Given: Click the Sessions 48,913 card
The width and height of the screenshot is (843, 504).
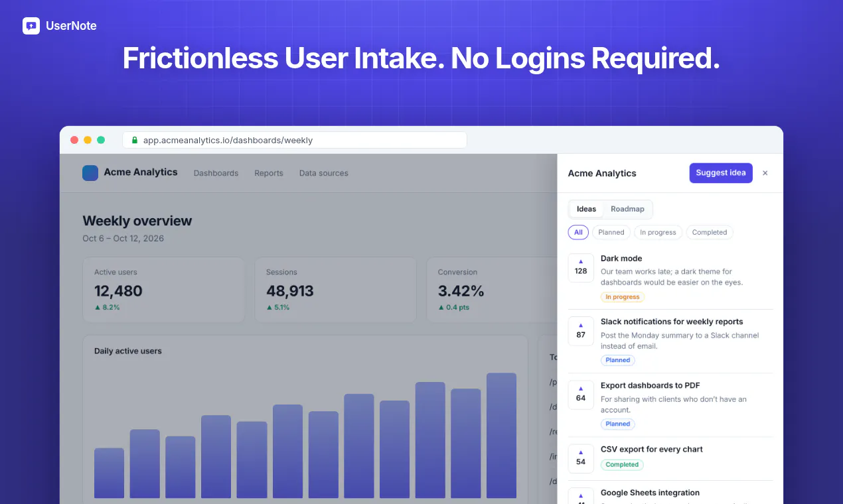Looking at the screenshot, I should (x=335, y=290).
